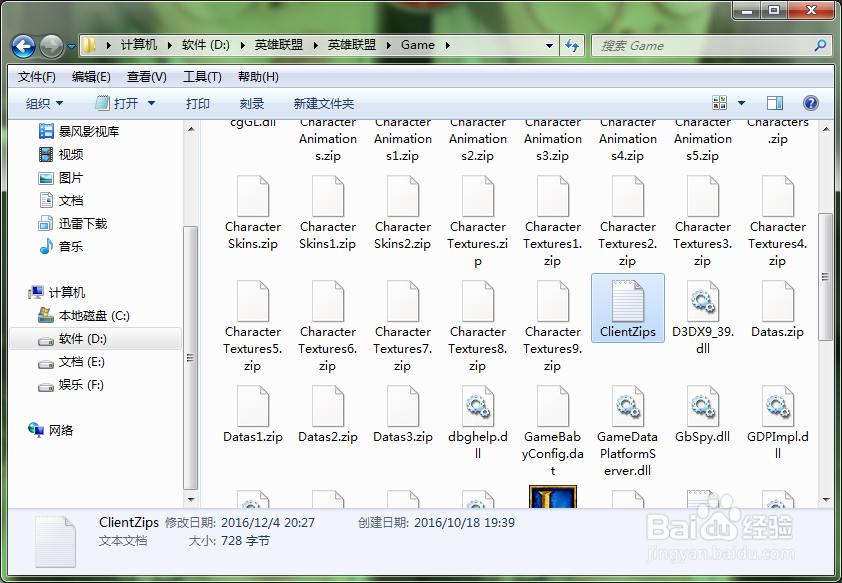Select CharacterTextures4.zip file icon
842x583 pixels.
pyautogui.click(x=778, y=196)
